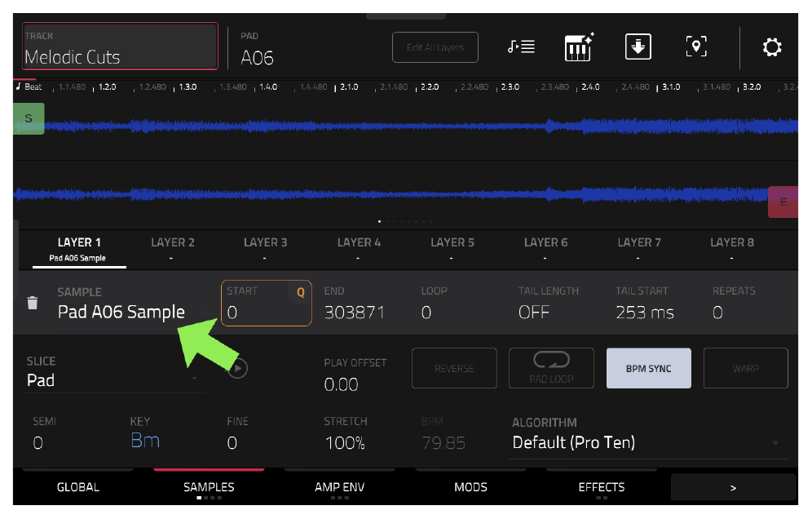Select the Start value field

(x=266, y=304)
